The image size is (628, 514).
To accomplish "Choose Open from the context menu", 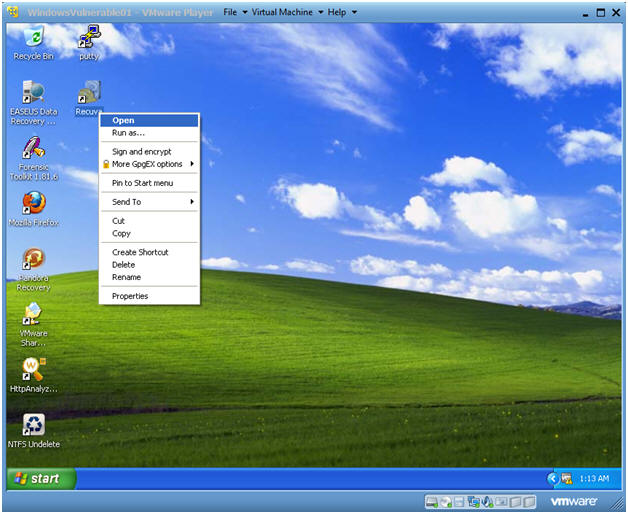I will click(149, 120).
